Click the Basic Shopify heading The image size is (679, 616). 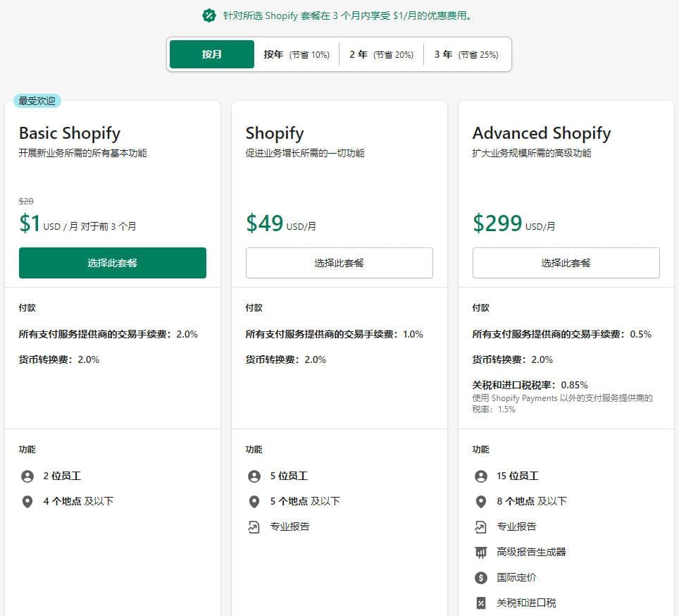point(70,133)
